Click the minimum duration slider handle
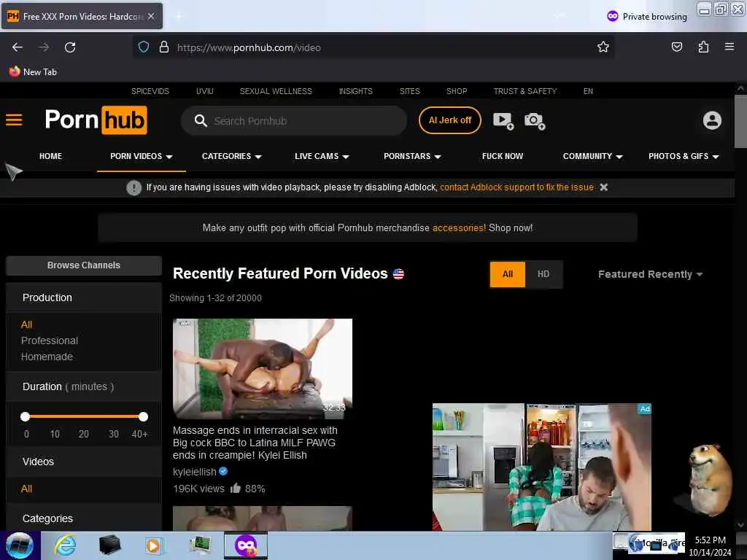747x560 pixels. [x=26, y=416]
